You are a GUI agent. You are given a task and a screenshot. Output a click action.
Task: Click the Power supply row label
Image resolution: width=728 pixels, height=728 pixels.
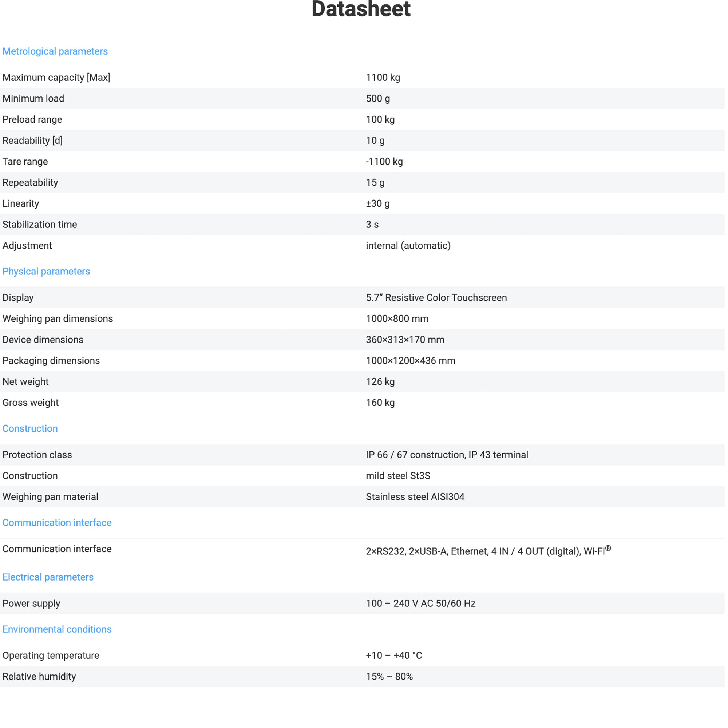31,603
